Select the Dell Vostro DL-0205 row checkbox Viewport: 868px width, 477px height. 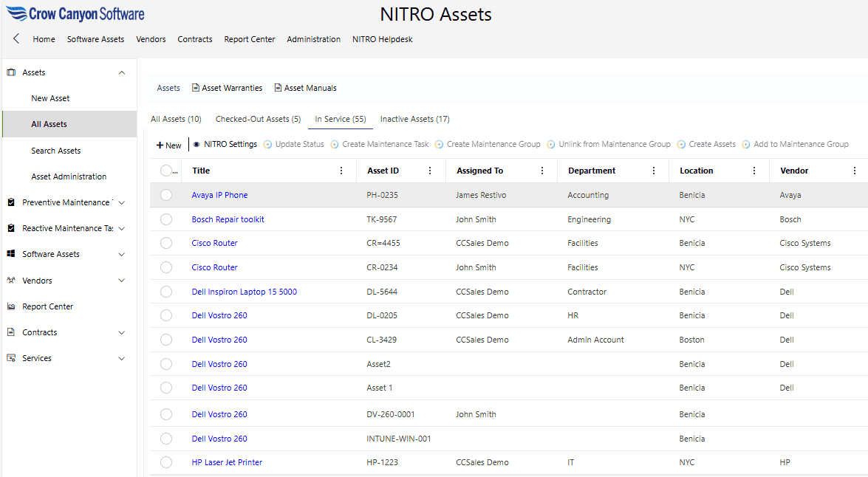tap(166, 315)
